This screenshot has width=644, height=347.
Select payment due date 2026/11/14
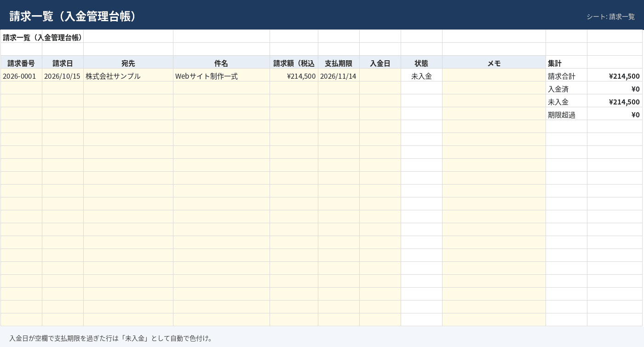pos(339,76)
